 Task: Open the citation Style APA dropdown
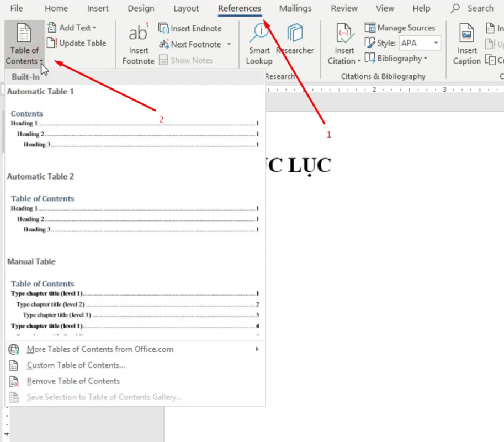436,43
